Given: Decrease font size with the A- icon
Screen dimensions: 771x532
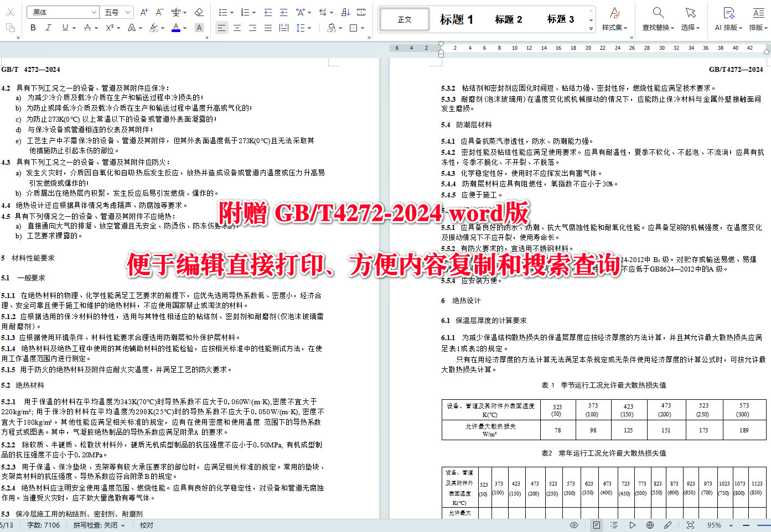Looking at the screenshot, I should coord(159,12).
